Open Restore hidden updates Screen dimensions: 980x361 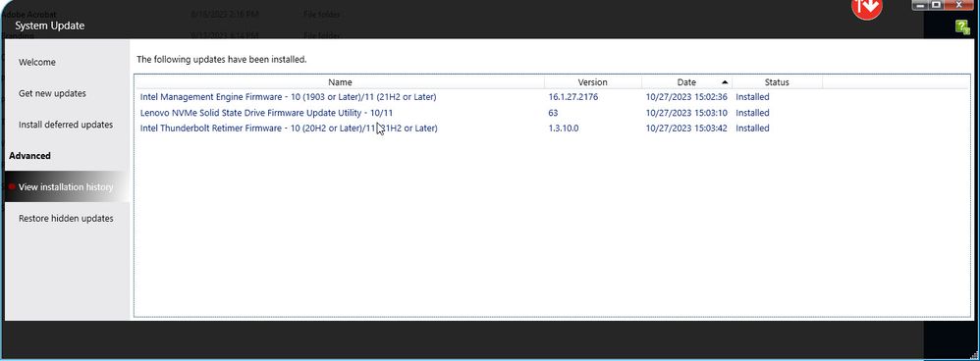pos(66,219)
